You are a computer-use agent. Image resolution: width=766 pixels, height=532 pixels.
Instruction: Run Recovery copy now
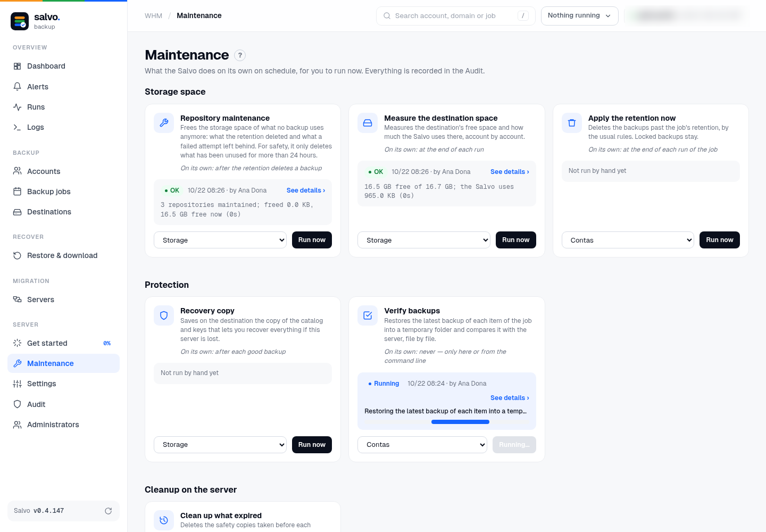tap(312, 445)
